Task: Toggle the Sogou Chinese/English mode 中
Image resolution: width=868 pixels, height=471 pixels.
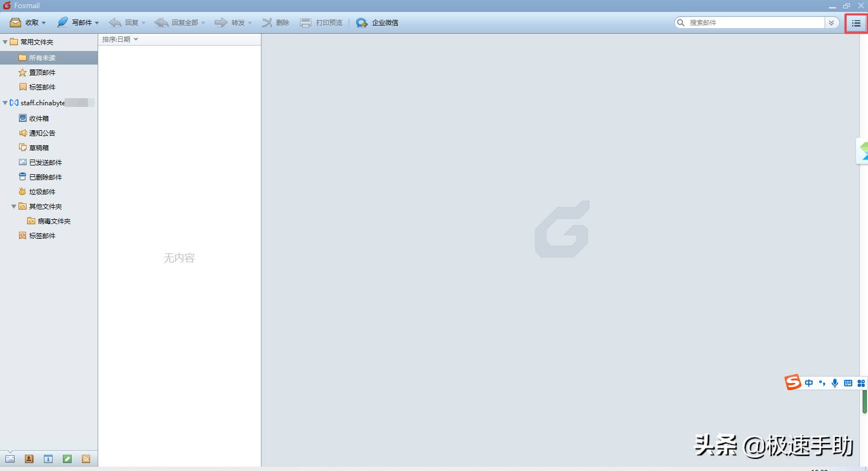Action: [809, 383]
